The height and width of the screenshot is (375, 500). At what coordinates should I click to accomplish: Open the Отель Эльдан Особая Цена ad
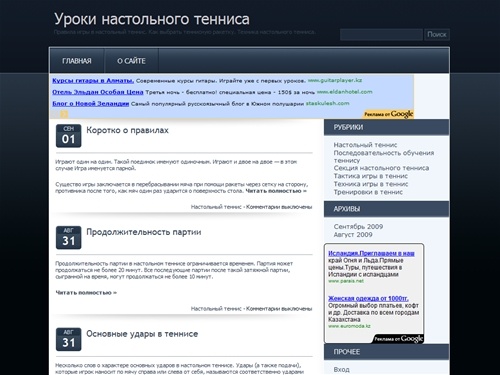pos(98,92)
